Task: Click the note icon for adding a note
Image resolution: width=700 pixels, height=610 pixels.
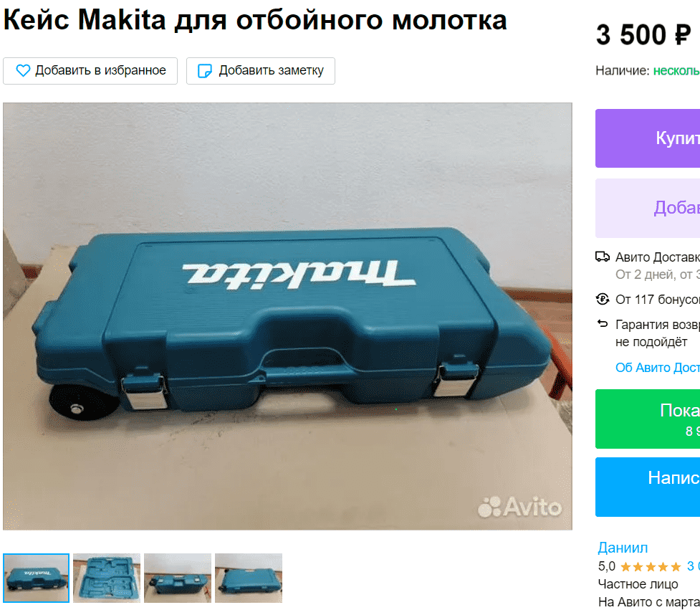Action: point(205,70)
